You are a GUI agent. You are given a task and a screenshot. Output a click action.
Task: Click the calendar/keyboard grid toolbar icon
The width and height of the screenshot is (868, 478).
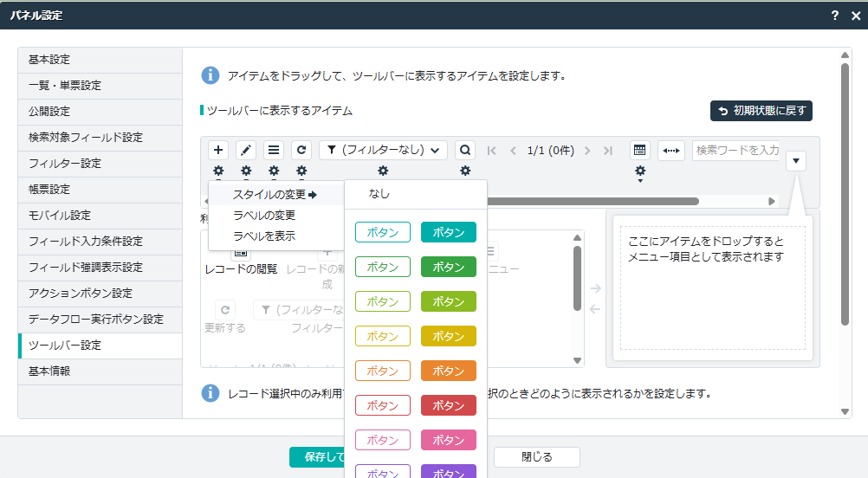point(639,150)
